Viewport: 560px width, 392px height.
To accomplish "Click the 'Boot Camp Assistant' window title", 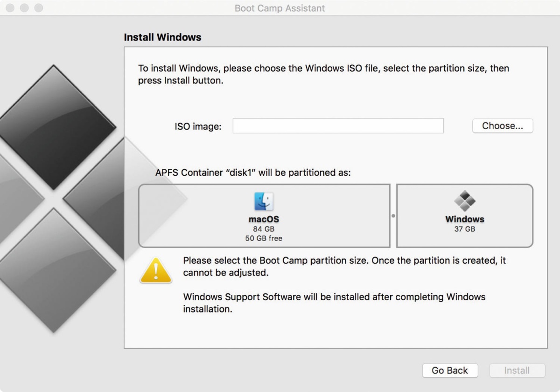I will pos(280,8).
